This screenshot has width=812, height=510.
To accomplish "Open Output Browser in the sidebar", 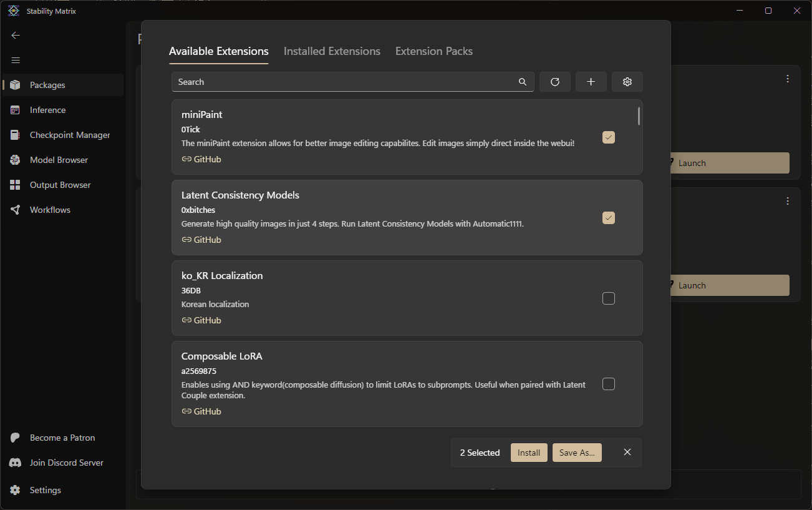I will (x=62, y=185).
